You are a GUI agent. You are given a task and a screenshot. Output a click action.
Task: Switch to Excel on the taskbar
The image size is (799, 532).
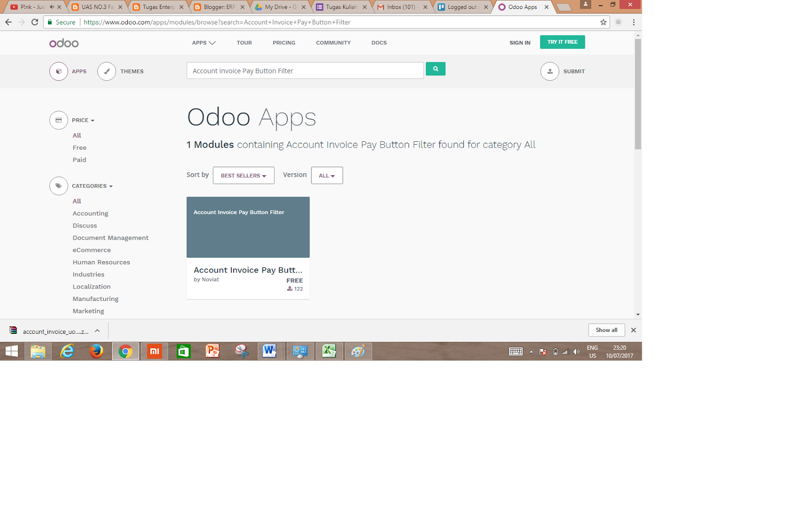tap(329, 351)
